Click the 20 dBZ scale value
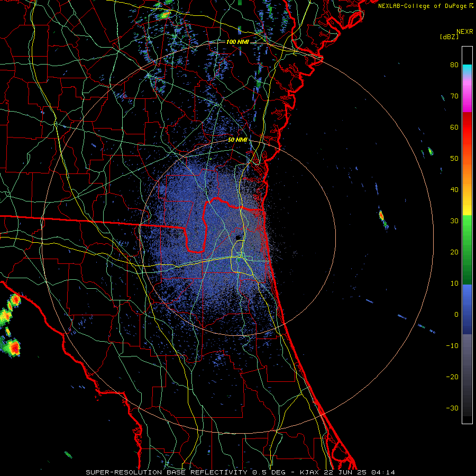Screen dimensions: 476x476 coord(454,252)
